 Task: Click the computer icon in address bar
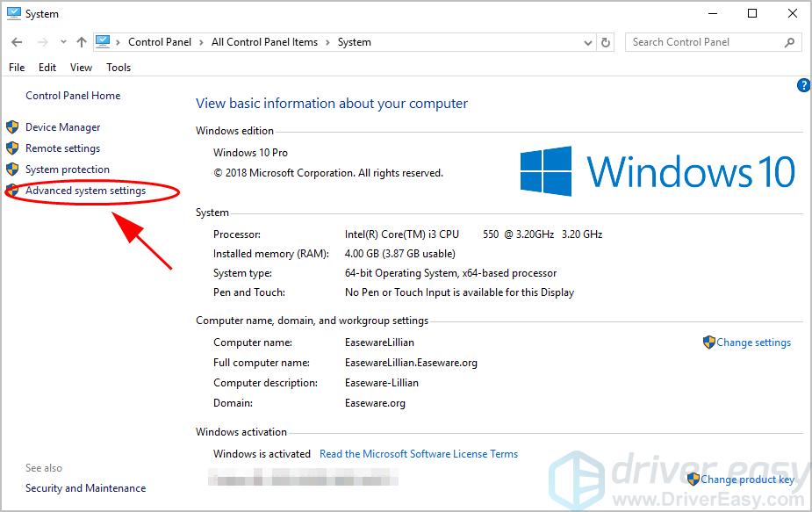pyautogui.click(x=104, y=42)
